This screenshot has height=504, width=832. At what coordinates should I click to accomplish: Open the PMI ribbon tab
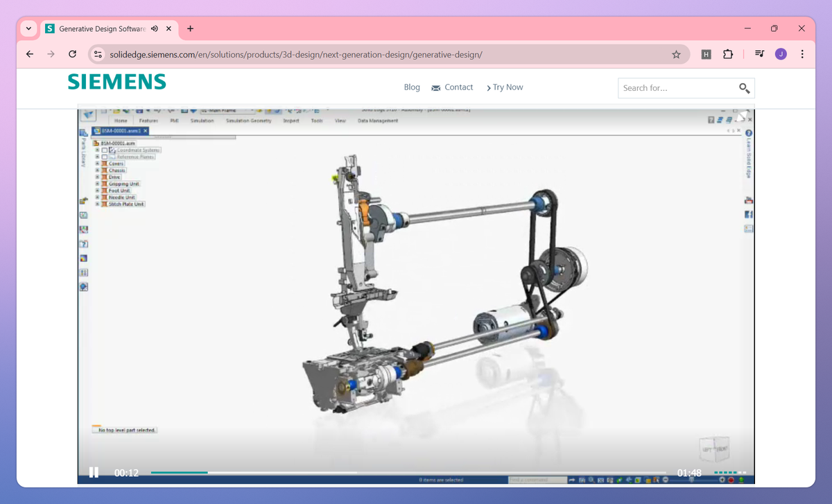(x=174, y=121)
